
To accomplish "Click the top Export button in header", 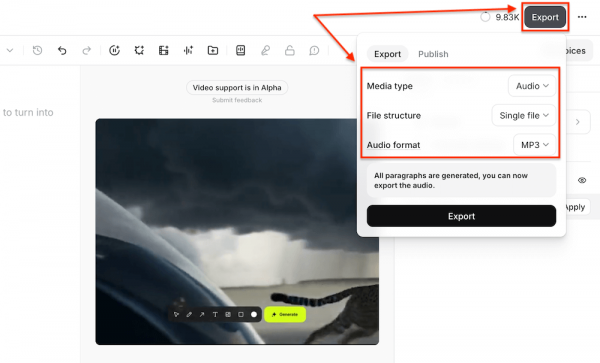I will pyautogui.click(x=545, y=17).
